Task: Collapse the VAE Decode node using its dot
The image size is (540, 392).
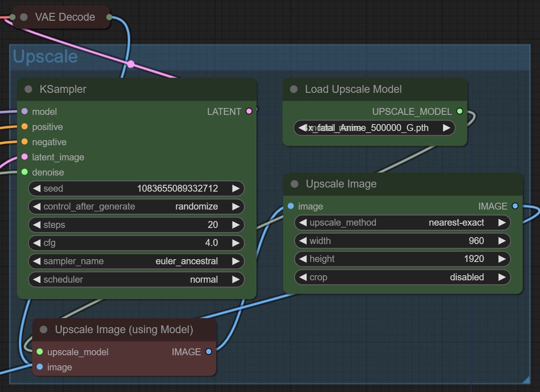Action: click(24, 17)
